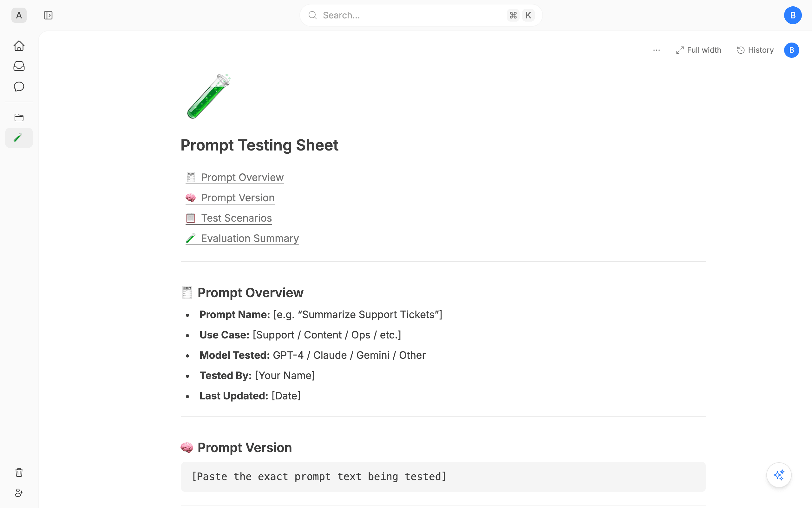Click the Last Updated bullet line
Image resolution: width=812 pixels, height=508 pixels.
[250, 396]
